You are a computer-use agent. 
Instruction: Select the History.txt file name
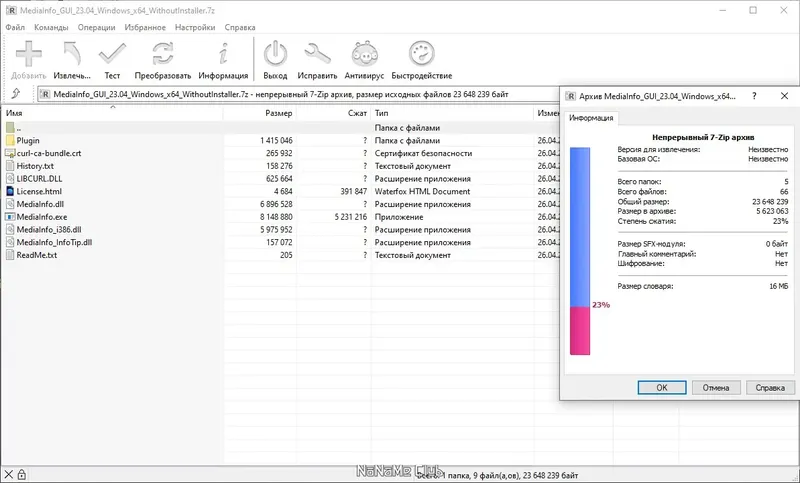35,166
